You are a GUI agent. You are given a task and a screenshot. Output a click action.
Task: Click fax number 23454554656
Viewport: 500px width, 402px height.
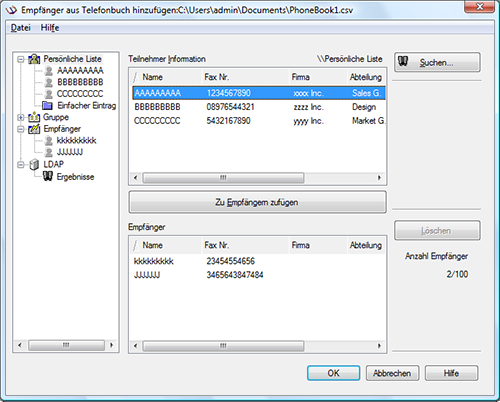pyautogui.click(x=230, y=261)
